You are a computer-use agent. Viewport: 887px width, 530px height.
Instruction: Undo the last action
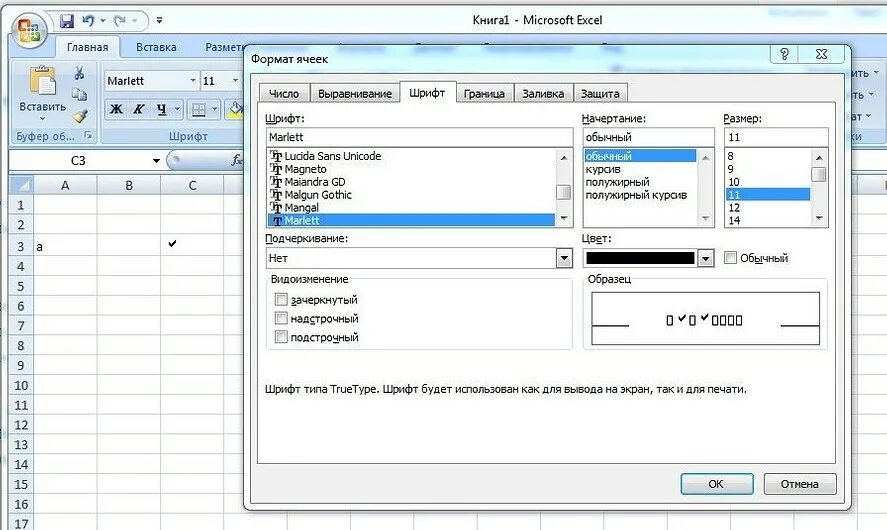click(x=88, y=21)
